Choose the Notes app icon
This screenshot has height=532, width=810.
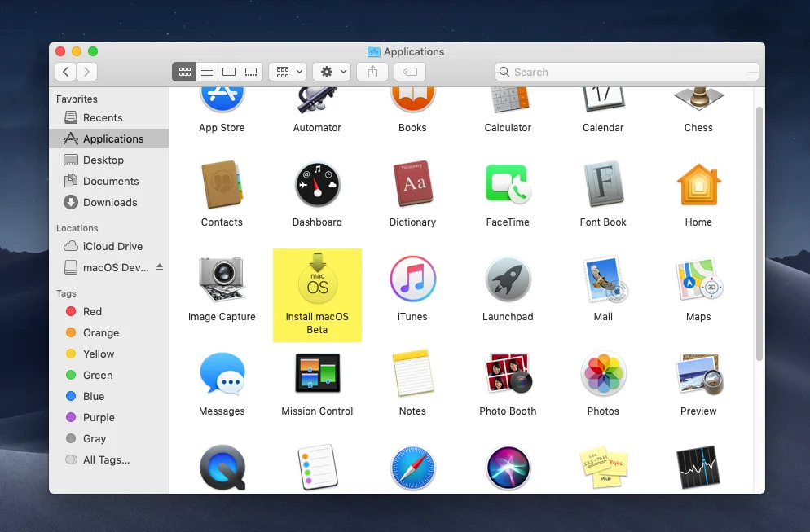pos(412,373)
